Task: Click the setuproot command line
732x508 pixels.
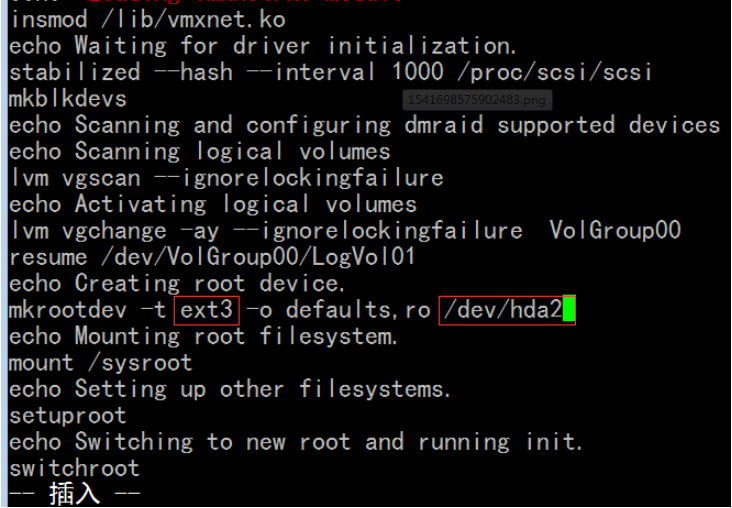Action: coord(68,416)
